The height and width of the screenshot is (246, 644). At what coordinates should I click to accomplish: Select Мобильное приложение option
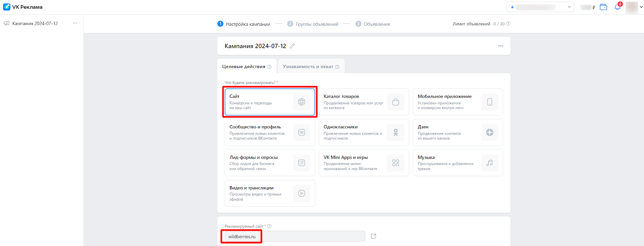[x=458, y=102]
